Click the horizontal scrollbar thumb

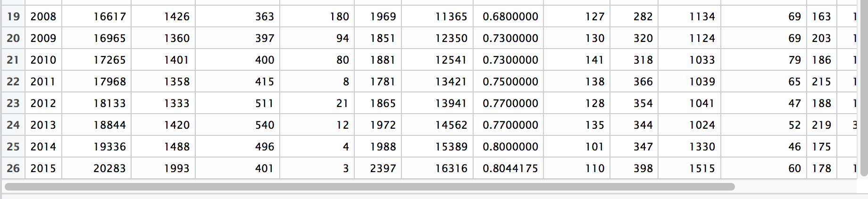click(369, 187)
